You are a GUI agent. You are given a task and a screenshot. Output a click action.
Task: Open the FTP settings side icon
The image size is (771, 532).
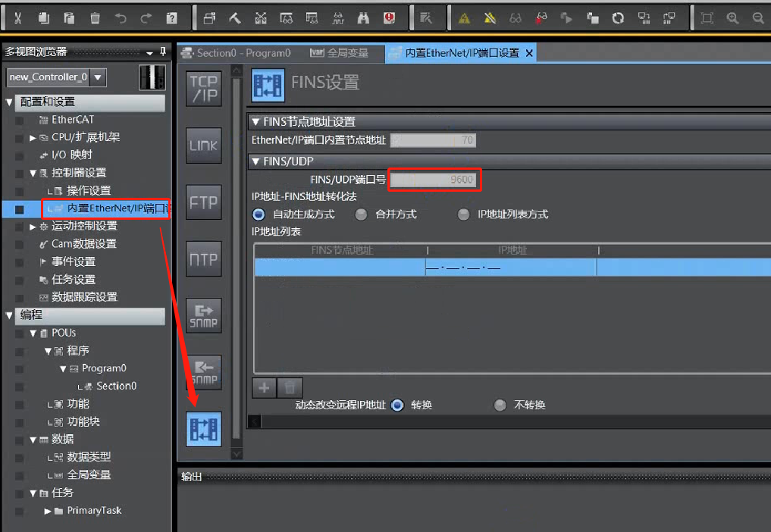[204, 202]
